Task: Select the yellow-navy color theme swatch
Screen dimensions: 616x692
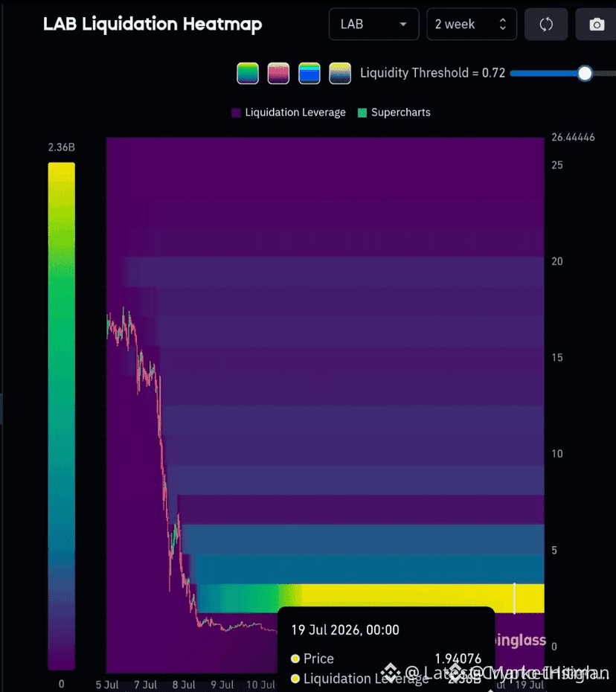Action: coord(340,73)
